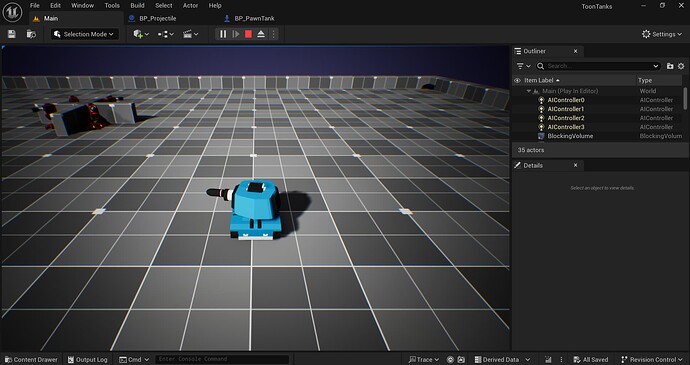Click the trace record circle icon
Image resolution: width=690 pixels, height=365 pixels.
tap(450, 359)
